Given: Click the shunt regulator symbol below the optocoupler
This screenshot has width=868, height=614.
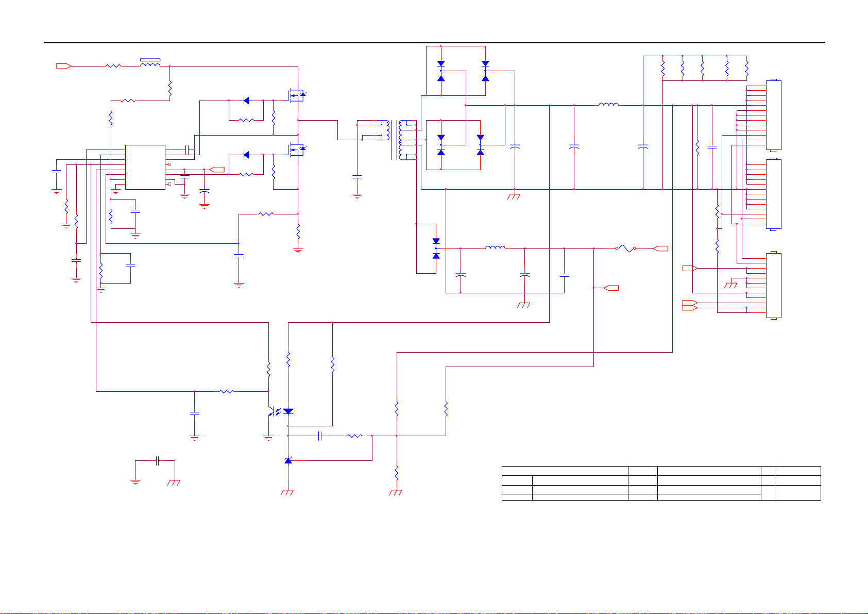Looking at the screenshot, I should pyautogui.click(x=288, y=460).
